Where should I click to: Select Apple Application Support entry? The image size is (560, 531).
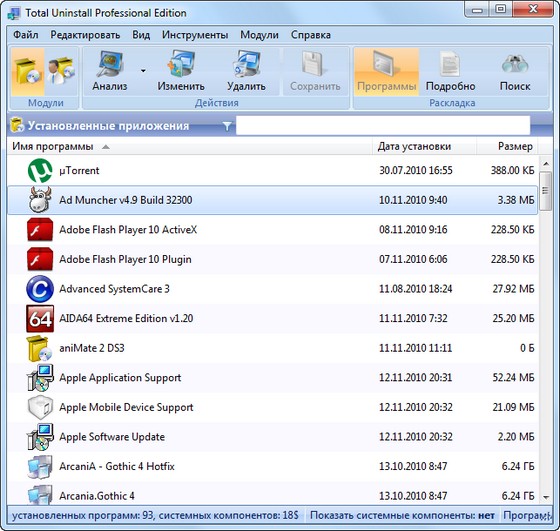(120, 378)
